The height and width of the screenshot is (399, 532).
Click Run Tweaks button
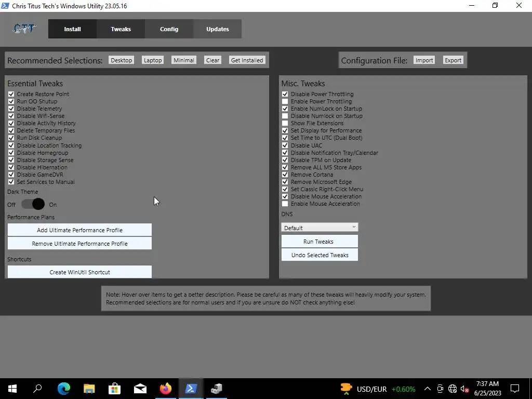(320, 242)
